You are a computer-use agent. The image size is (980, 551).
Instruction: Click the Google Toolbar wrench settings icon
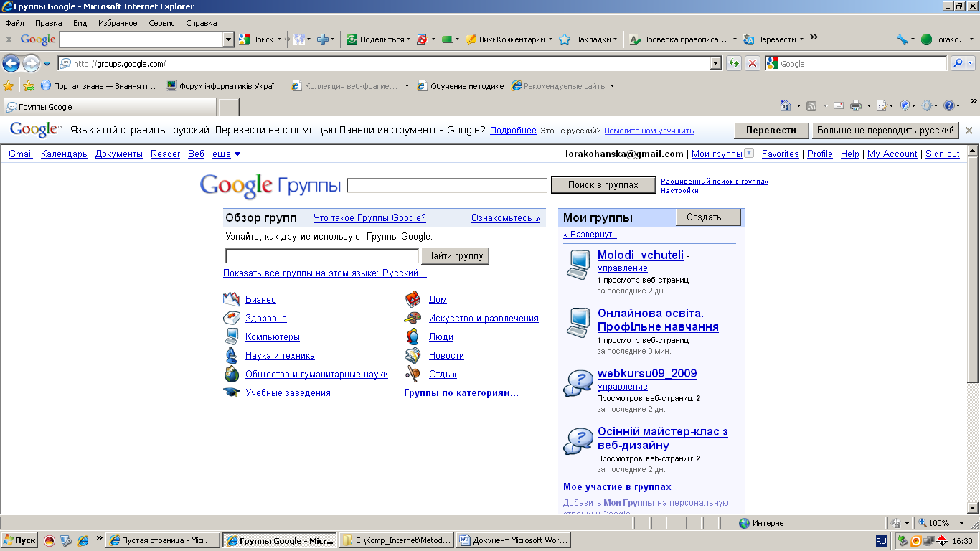pos(902,39)
